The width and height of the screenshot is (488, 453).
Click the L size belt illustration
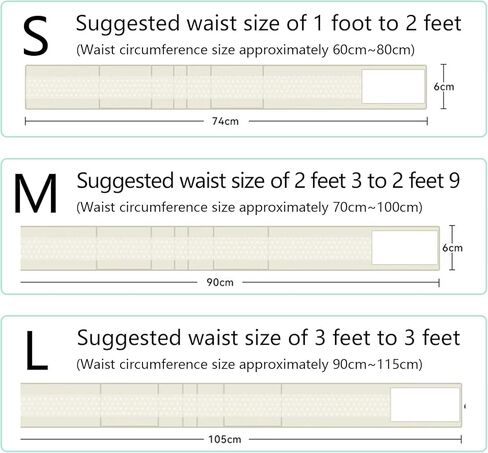241,405
